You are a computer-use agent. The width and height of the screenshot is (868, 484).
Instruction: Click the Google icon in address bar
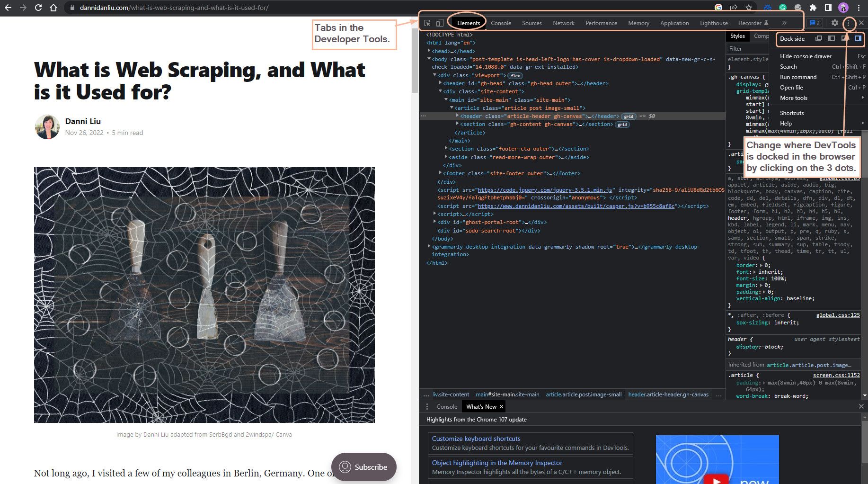(x=718, y=8)
